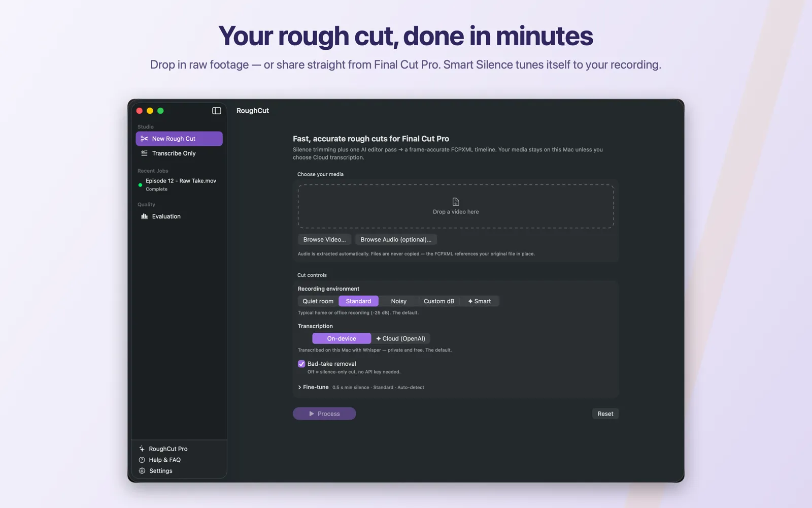The height and width of the screenshot is (508, 812).
Task: Choose On-device transcription
Action: tap(342, 339)
